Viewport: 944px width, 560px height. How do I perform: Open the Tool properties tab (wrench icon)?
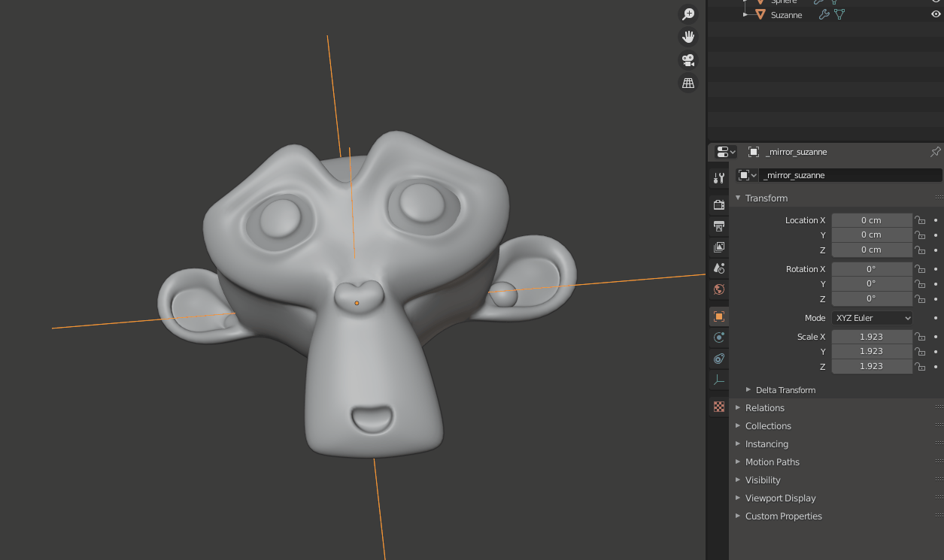[x=718, y=178]
